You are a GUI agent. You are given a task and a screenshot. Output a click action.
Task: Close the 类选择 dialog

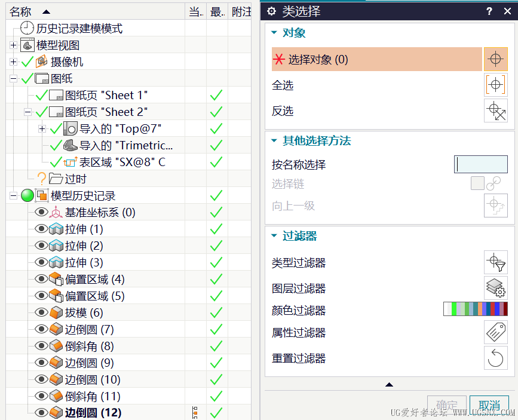click(507, 11)
